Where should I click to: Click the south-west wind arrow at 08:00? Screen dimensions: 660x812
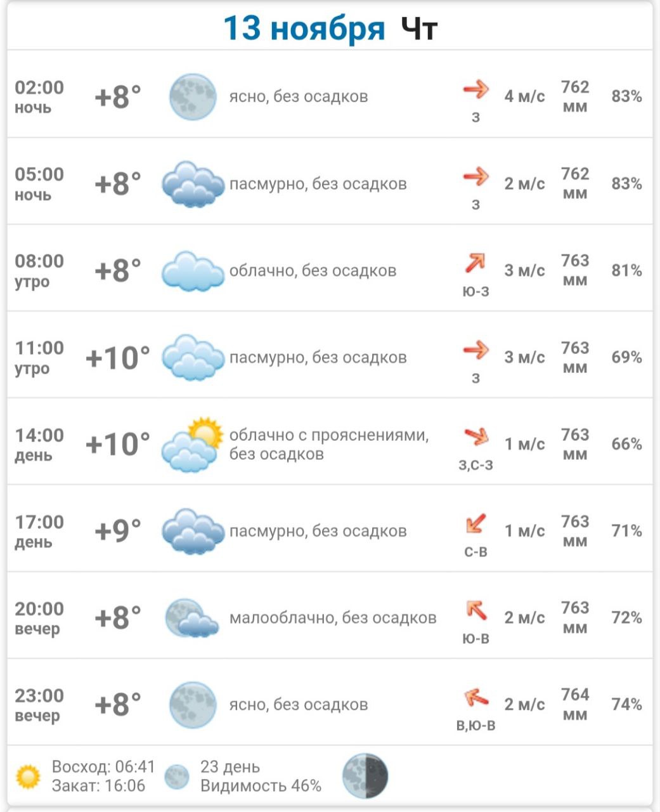pyautogui.click(x=476, y=263)
